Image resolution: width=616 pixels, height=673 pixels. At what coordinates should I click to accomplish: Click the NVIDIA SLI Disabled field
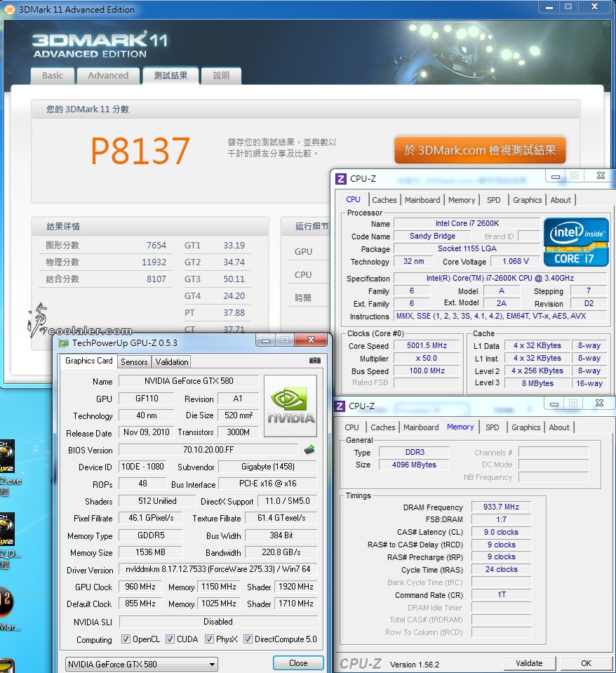[218, 622]
